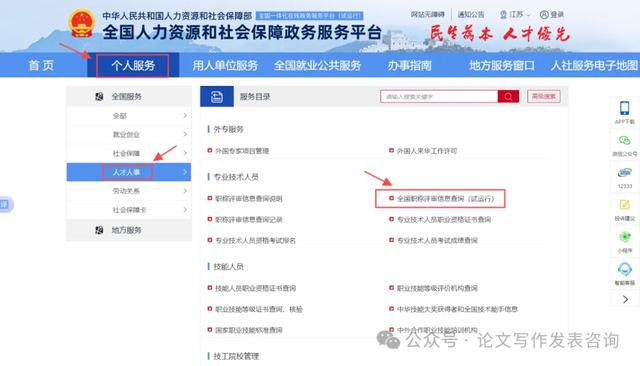Expand the 全部 row chevron

point(185,116)
